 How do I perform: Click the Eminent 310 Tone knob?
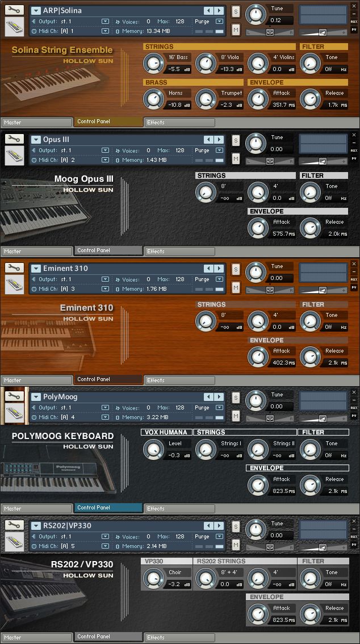click(x=310, y=321)
